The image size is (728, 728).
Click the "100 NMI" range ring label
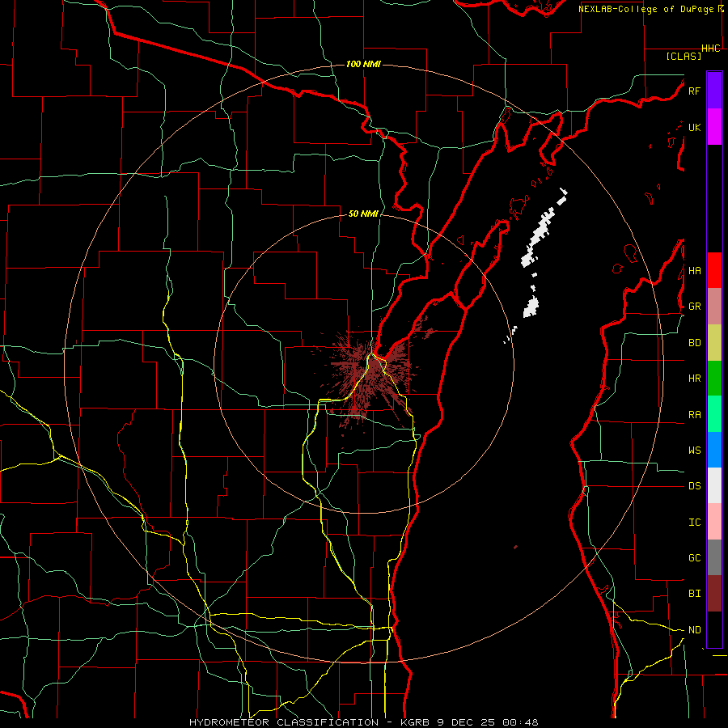363,64
